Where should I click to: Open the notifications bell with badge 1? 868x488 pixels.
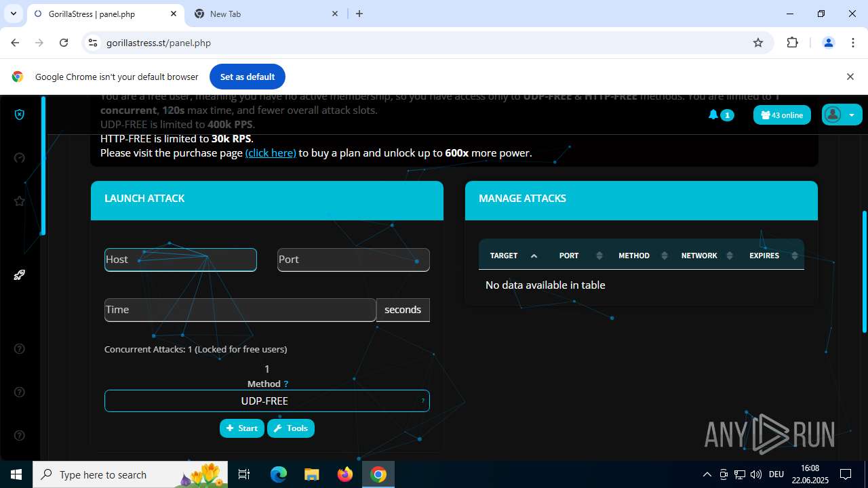point(721,115)
